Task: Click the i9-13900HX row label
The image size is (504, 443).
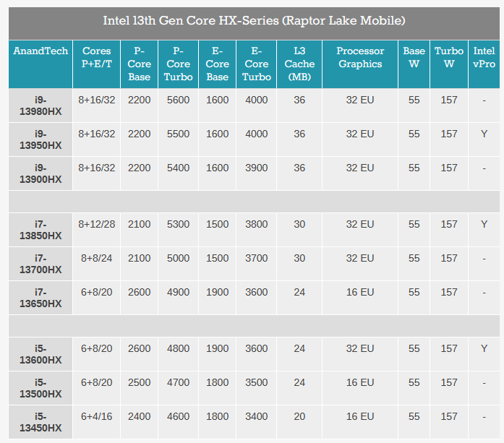Action: (40, 173)
